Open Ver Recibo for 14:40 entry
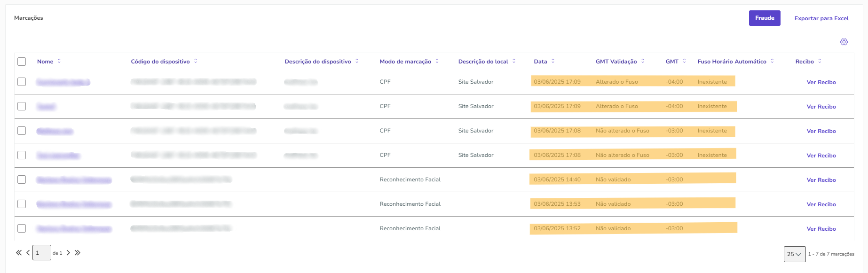The image size is (868, 273). (821, 180)
